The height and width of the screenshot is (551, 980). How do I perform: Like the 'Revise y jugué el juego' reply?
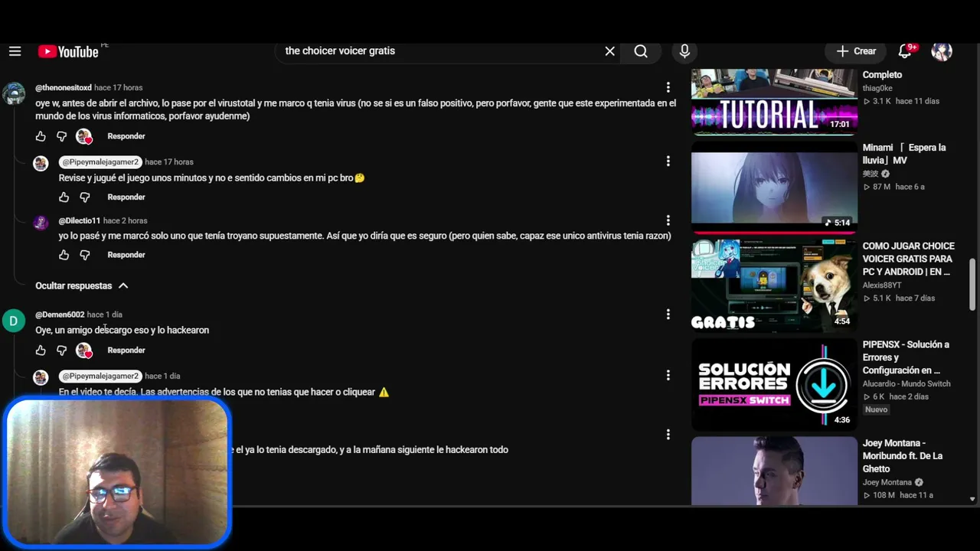coord(64,197)
